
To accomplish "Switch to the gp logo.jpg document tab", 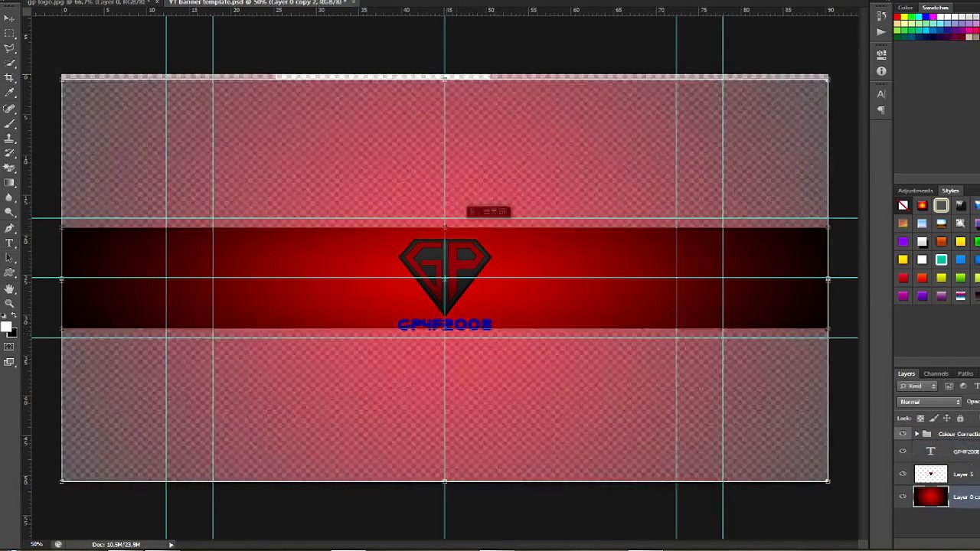I will (x=88, y=3).
